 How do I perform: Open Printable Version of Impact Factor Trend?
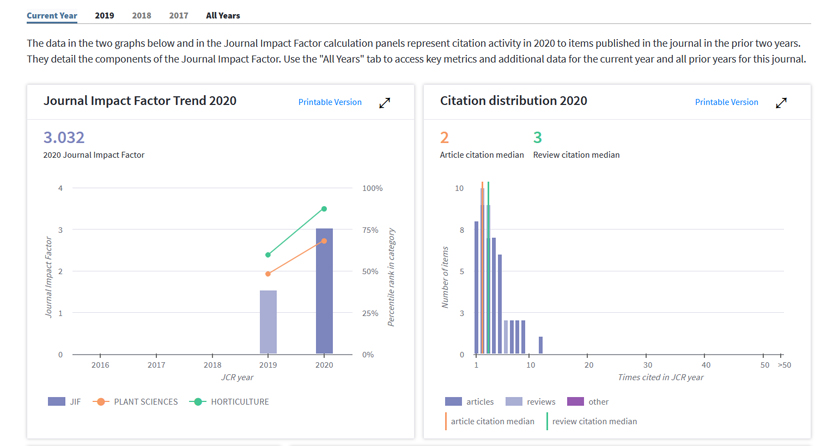click(x=330, y=102)
